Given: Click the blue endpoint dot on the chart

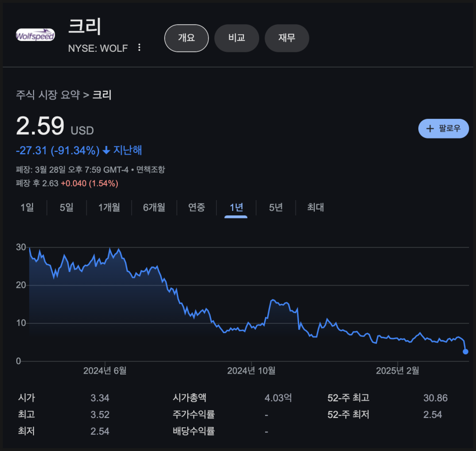Looking at the screenshot, I should click(x=465, y=352).
